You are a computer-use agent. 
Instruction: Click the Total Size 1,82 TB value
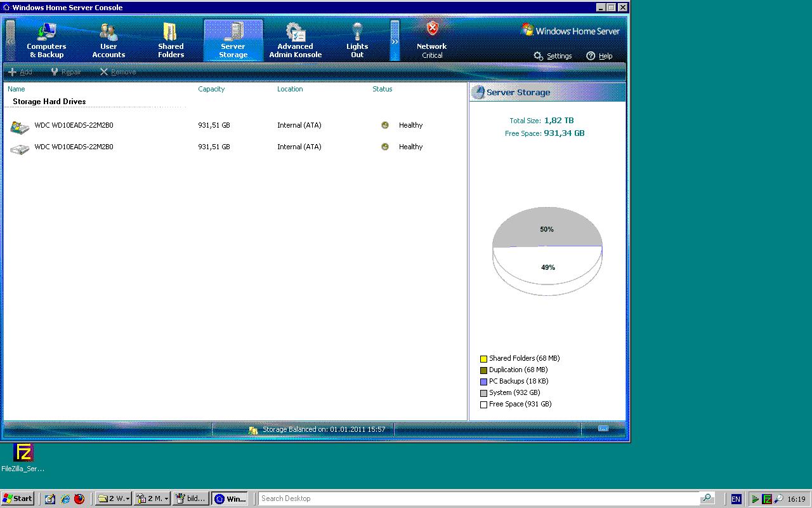click(x=559, y=120)
